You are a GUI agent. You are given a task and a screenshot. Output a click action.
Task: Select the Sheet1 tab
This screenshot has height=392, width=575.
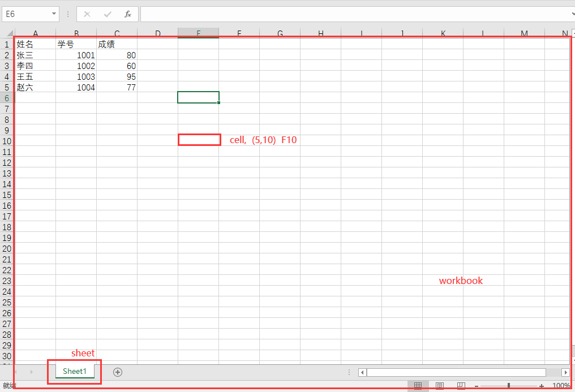point(75,372)
